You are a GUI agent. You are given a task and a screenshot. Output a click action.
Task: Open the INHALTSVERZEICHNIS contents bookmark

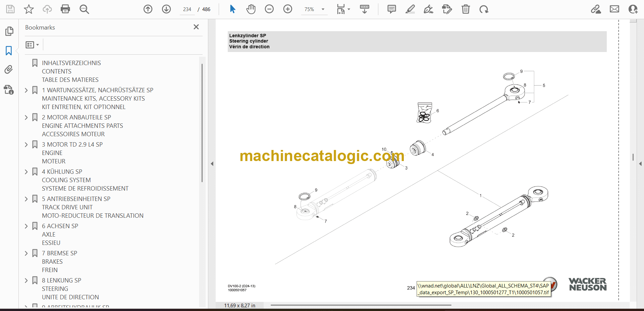pyautogui.click(x=71, y=63)
